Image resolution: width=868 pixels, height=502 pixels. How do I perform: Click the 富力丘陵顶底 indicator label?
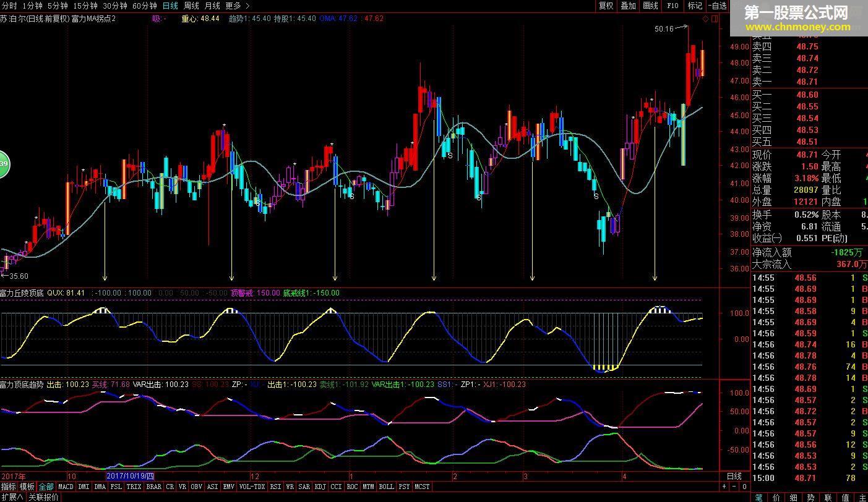click(22, 293)
